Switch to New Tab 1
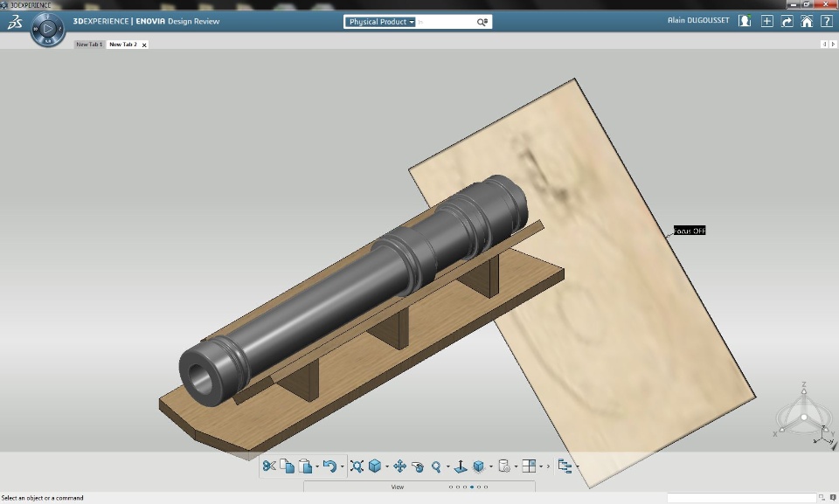839x504 pixels. (x=89, y=45)
